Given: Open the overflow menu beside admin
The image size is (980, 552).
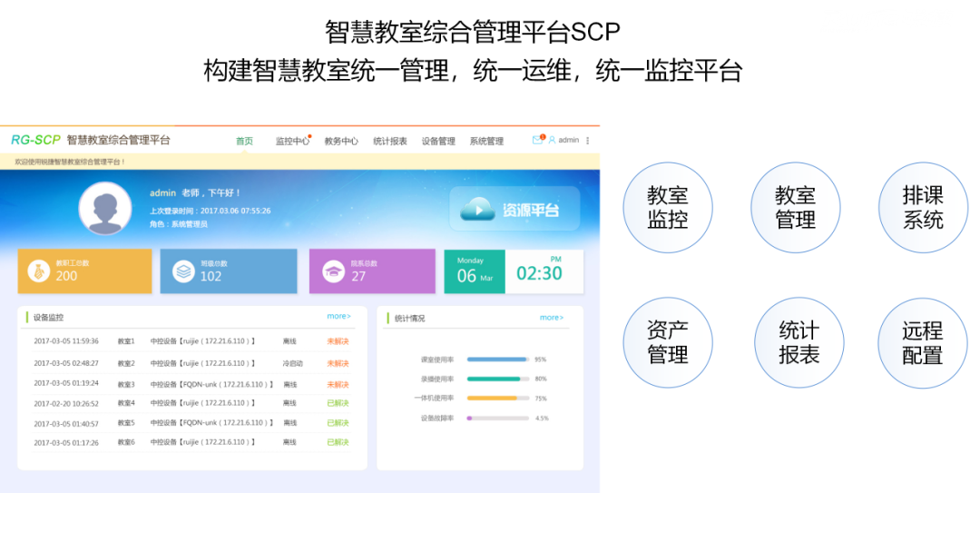Looking at the screenshot, I should coord(588,140).
